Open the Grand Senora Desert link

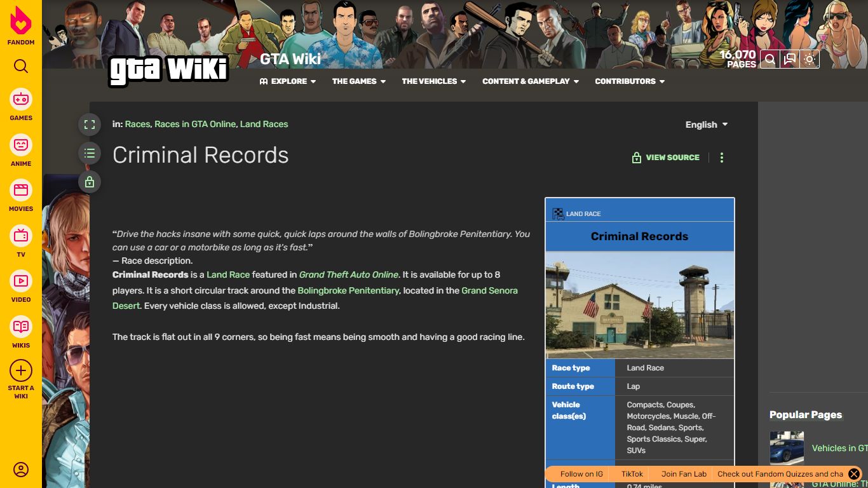(315, 298)
